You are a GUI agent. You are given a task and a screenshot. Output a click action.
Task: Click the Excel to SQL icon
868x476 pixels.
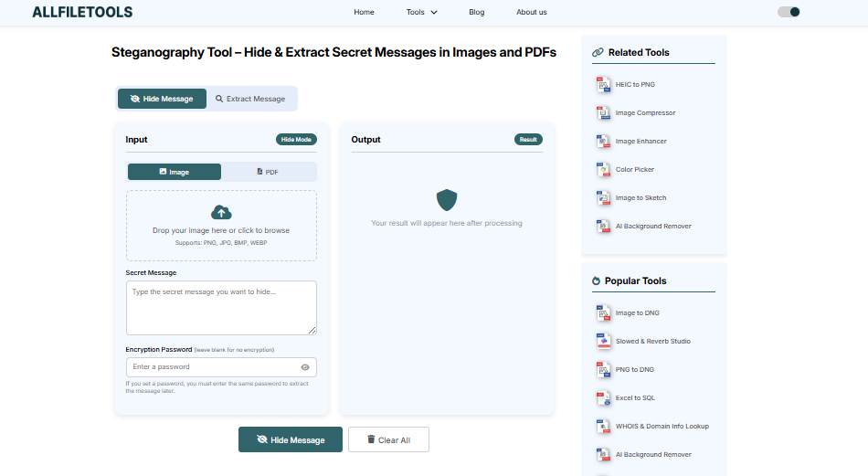[603, 398]
